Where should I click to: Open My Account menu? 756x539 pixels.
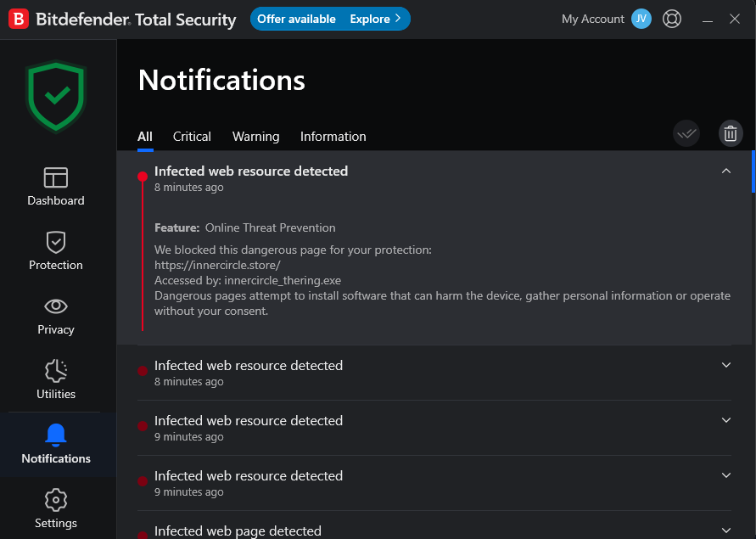pyautogui.click(x=606, y=19)
